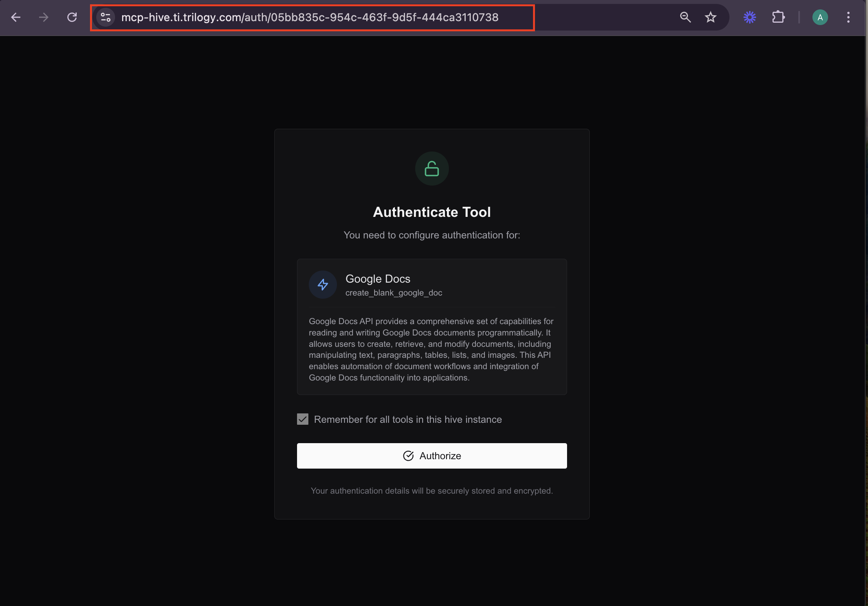Viewport: 868px width, 606px height.
Task: Go back with the browser back arrow
Action: (16, 17)
